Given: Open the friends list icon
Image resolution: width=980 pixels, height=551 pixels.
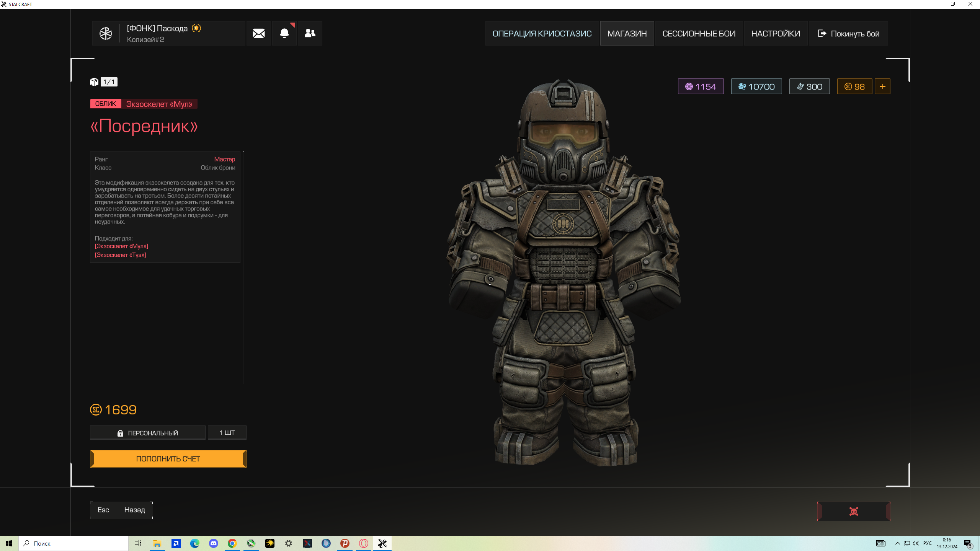Looking at the screenshot, I should (x=310, y=33).
